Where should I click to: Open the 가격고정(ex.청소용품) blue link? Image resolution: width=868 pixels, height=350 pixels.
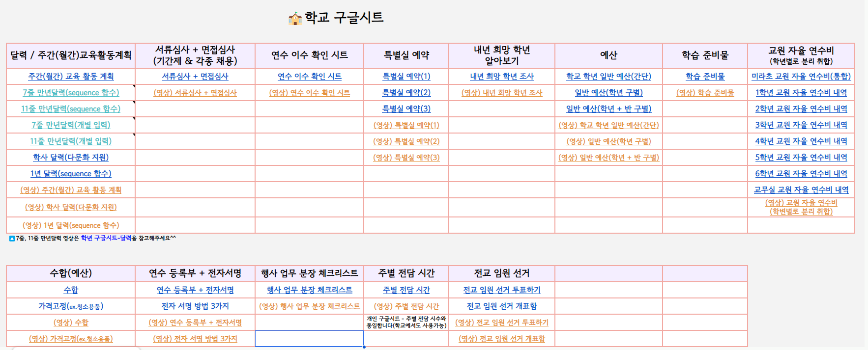click(x=71, y=306)
